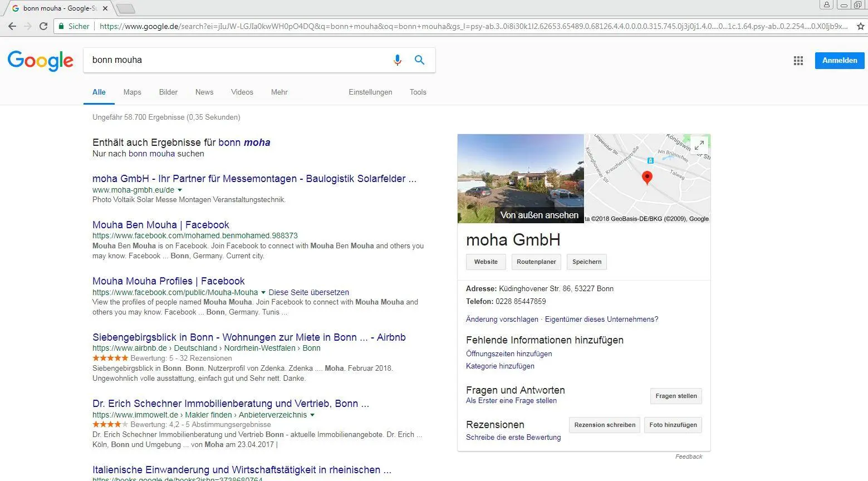Click the browser forward arrow
The width and height of the screenshot is (868, 481).
point(28,26)
